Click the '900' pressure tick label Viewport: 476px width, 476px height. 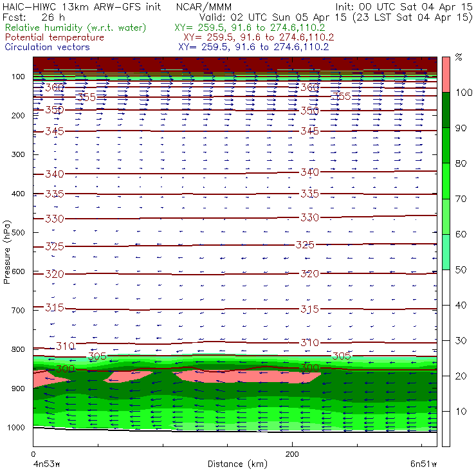(x=18, y=389)
